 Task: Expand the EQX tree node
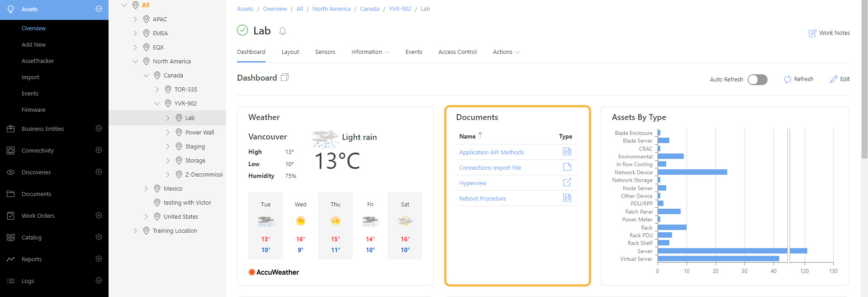(135, 48)
